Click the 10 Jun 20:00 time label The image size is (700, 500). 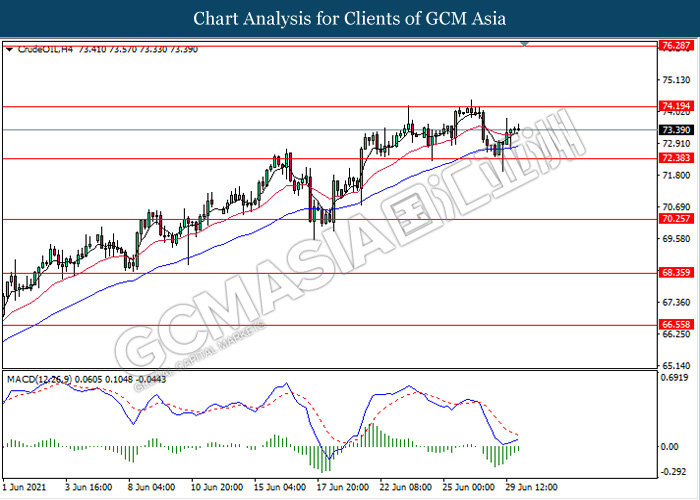pos(217,487)
